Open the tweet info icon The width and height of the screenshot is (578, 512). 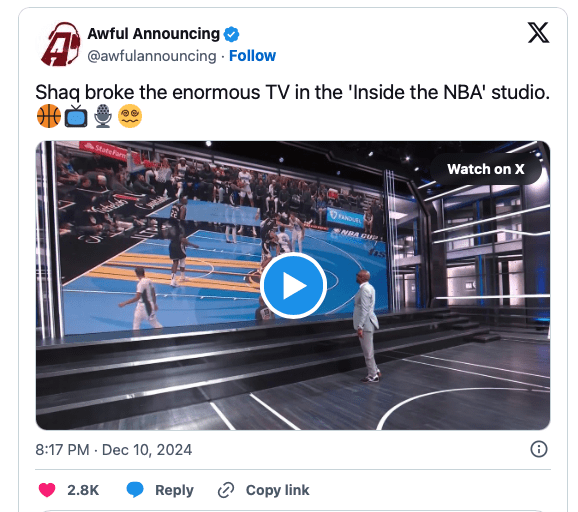click(x=539, y=449)
